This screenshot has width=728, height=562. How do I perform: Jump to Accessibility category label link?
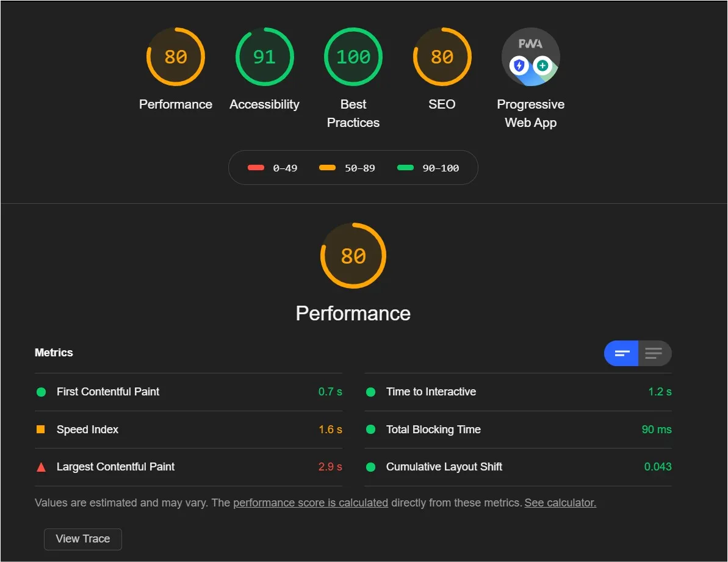point(265,104)
